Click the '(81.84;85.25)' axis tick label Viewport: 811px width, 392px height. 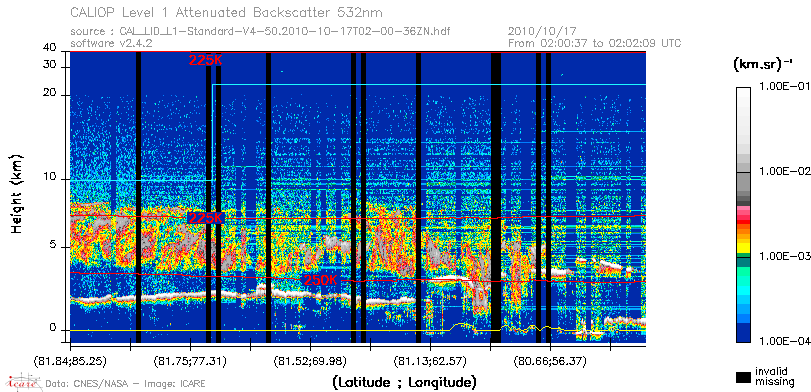click(x=71, y=361)
